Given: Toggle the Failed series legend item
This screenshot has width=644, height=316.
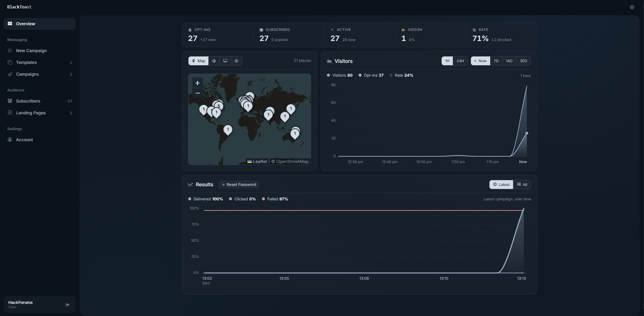Looking at the screenshot, I should tap(275, 199).
